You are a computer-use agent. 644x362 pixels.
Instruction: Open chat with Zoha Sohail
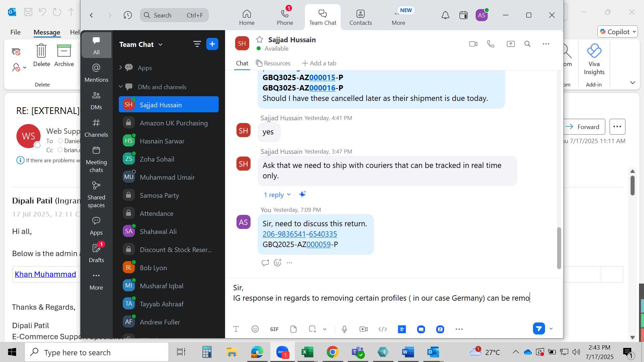coord(169,159)
